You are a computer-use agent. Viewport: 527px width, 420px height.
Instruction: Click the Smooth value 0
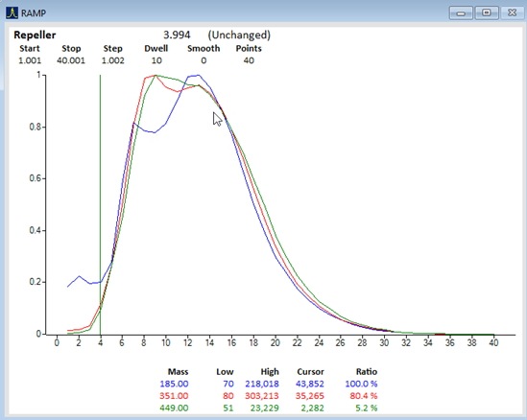tap(204, 60)
